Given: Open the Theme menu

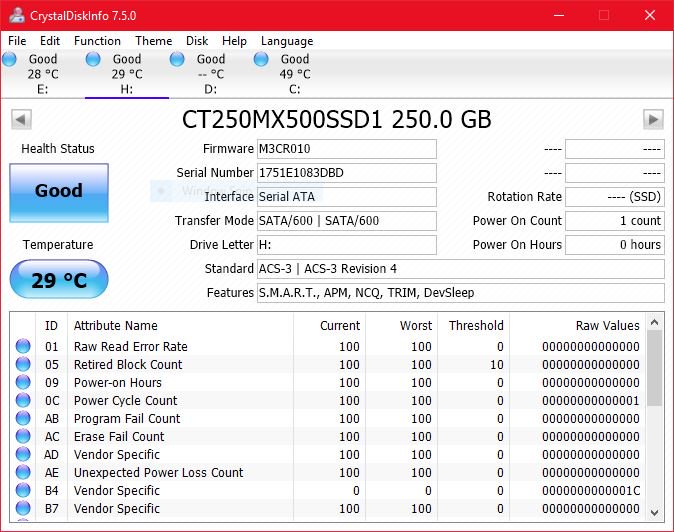Looking at the screenshot, I should coord(153,41).
